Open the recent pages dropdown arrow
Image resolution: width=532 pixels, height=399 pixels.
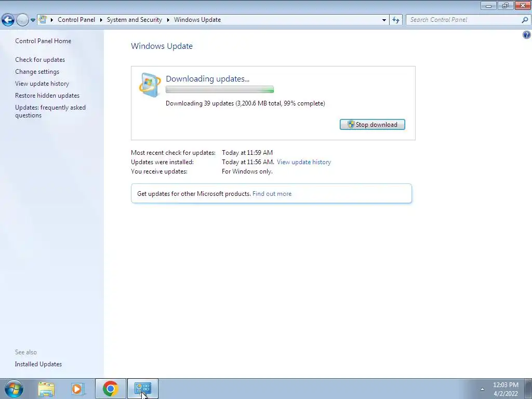pos(33,20)
